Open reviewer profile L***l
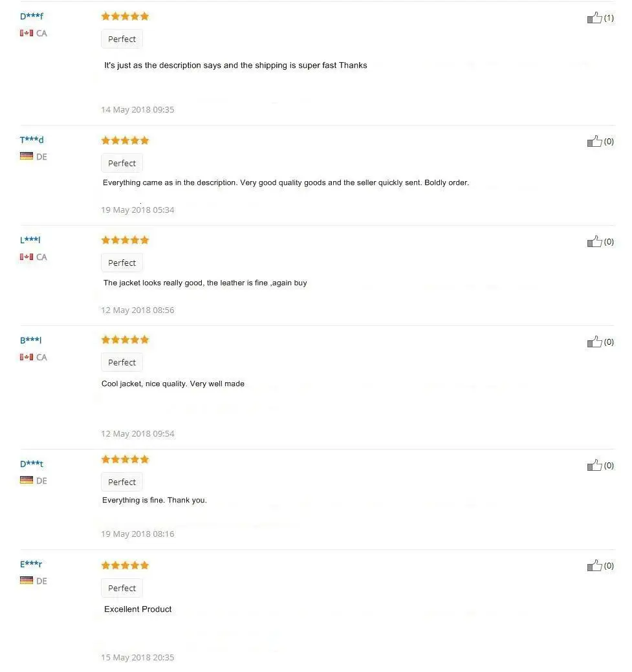Viewport: 632px width, 672px height. [x=30, y=240]
